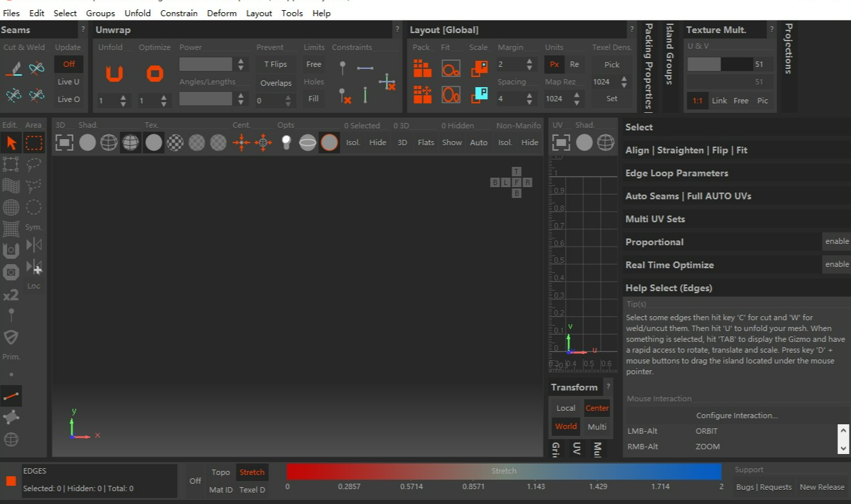Viewport: 851px width, 504px height.
Task: Click the frame icon under UV label
Action: (561, 143)
